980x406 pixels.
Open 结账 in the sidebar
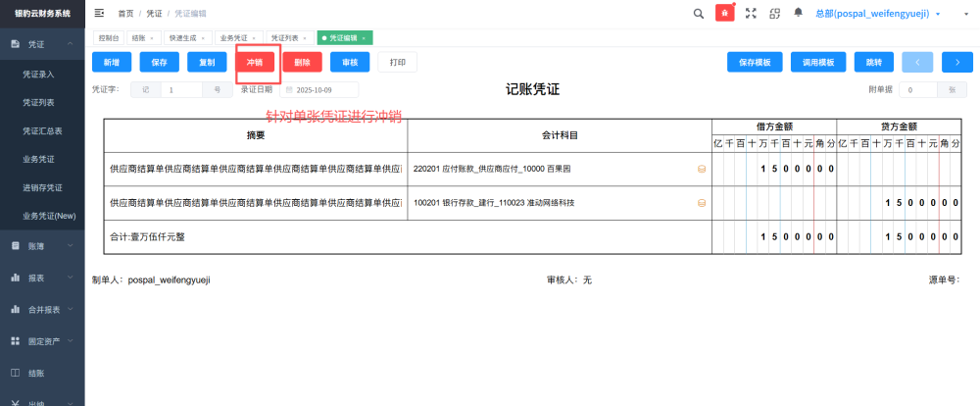click(x=42, y=374)
